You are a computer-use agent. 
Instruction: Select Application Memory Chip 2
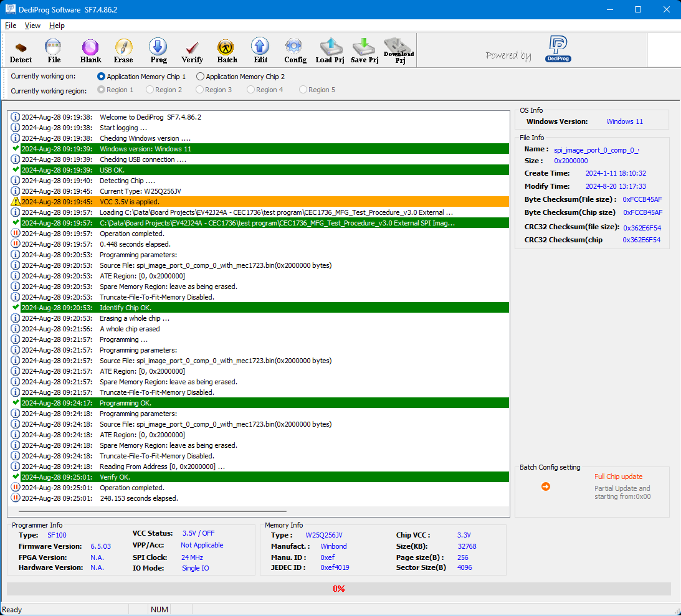point(200,76)
